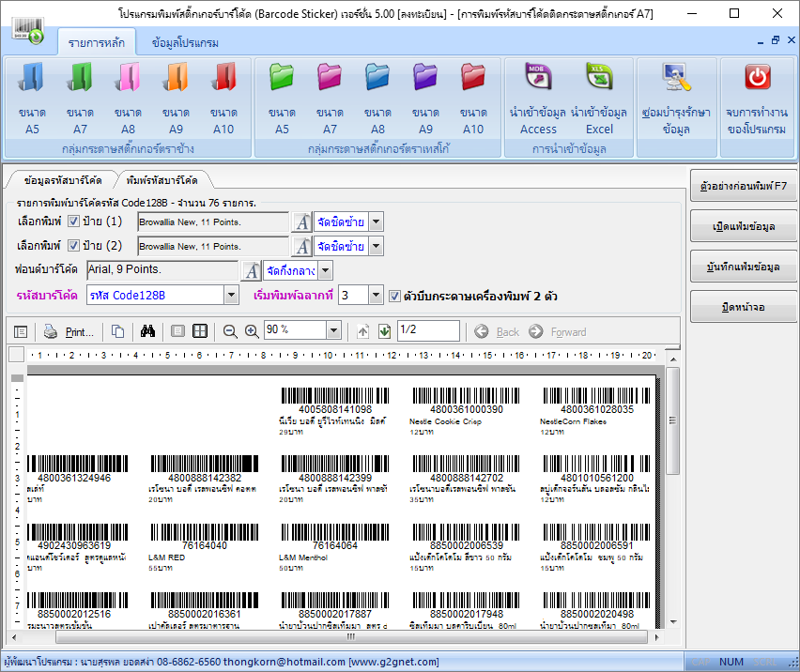Image resolution: width=800 pixels, height=672 pixels.
Task: Click the scroll down arrow of preview
Action: 673,622
